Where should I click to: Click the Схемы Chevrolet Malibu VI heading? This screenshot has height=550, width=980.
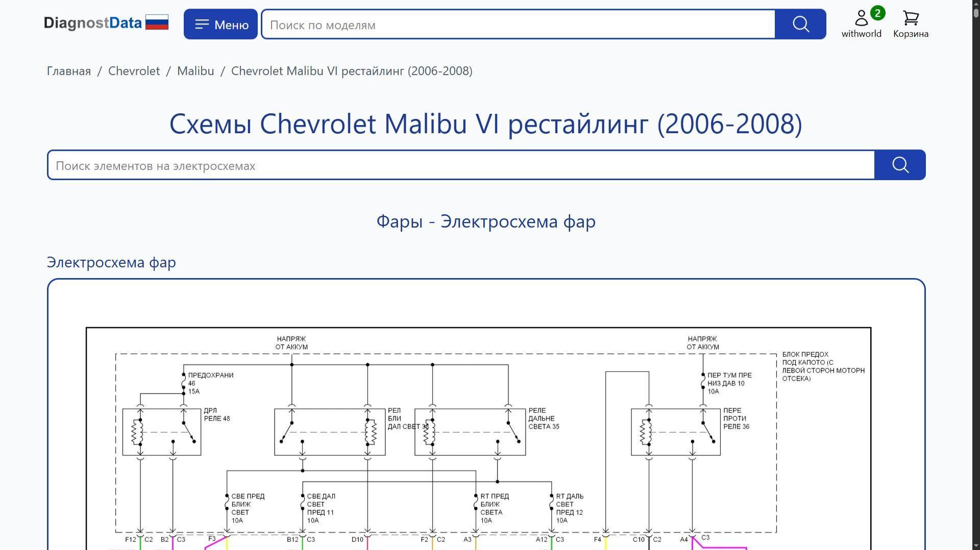click(x=486, y=123)
